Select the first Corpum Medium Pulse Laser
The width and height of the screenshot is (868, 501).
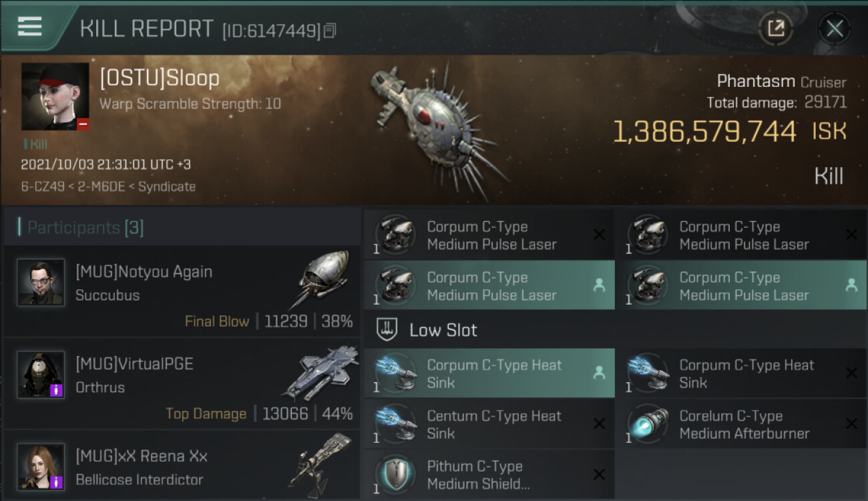489,235
